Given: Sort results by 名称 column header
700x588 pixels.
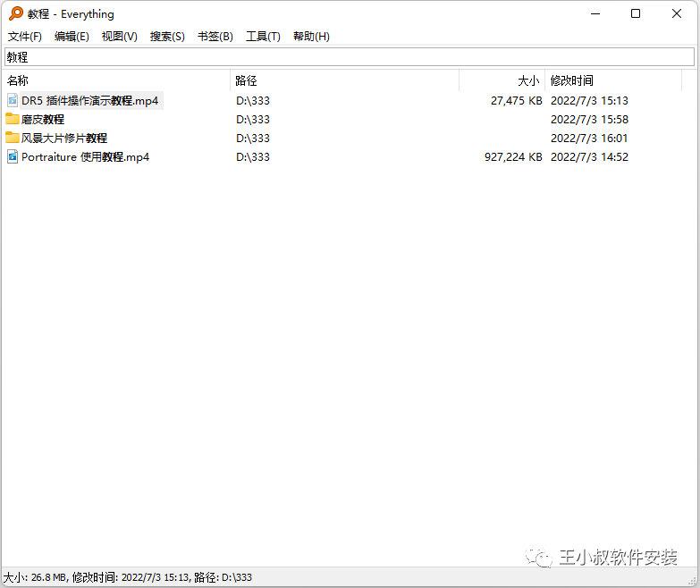Looking at the screenshot, I should (x=117, y=80).
